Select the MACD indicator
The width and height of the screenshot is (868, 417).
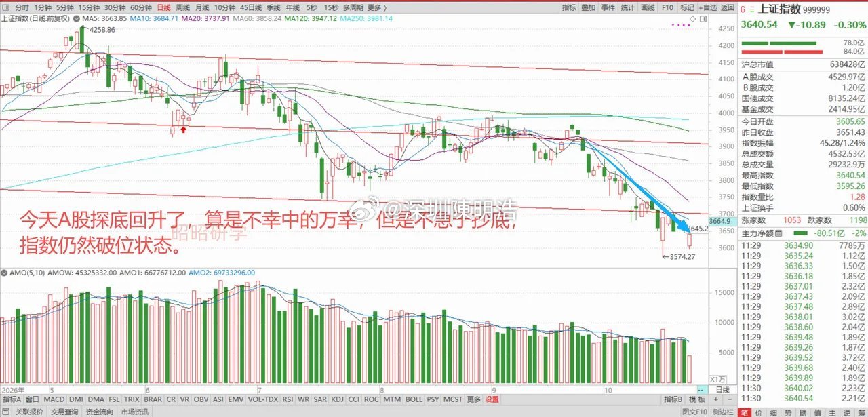pyautogui.click(x=54, y=399)
